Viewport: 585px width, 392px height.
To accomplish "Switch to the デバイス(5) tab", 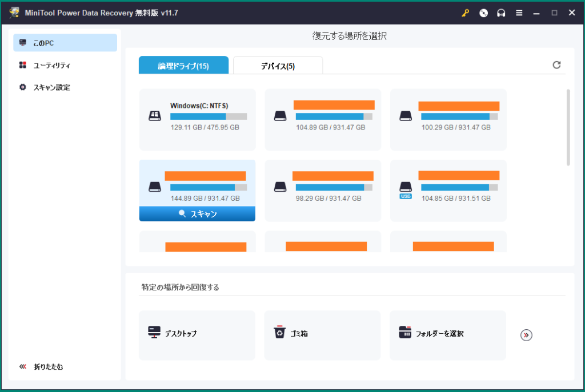I will (x=278, y=64).
